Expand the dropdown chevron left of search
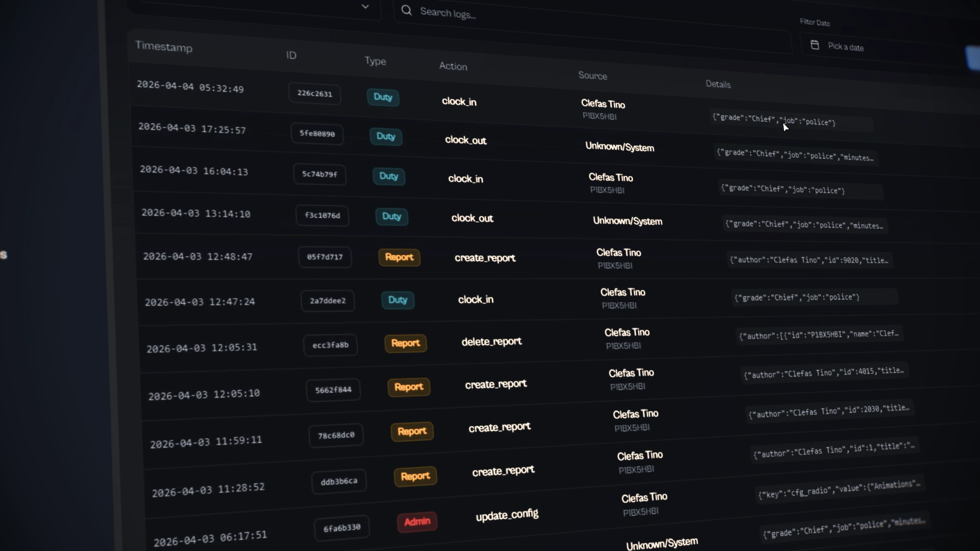Image resolution: width=980 pixels, height=551 pixels. click(x=365, y=7)
